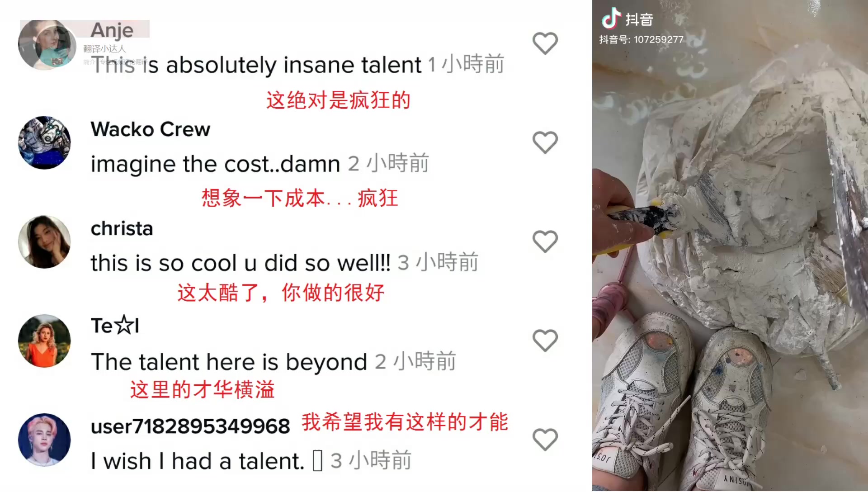The height and width of the screenshot is (492, 868).
Task: Click the Douyin logo icon
Action: click(x=611, y=19)
